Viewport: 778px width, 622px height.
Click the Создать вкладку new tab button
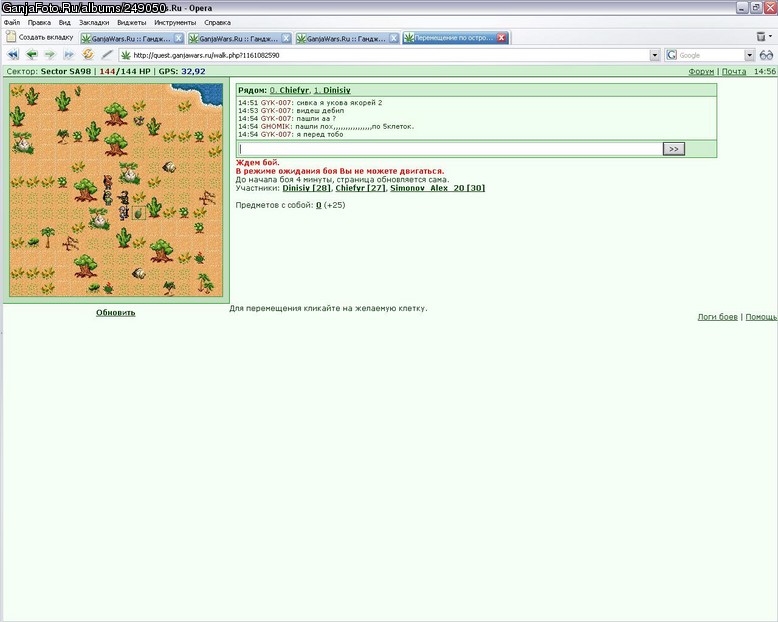[40, 37]
